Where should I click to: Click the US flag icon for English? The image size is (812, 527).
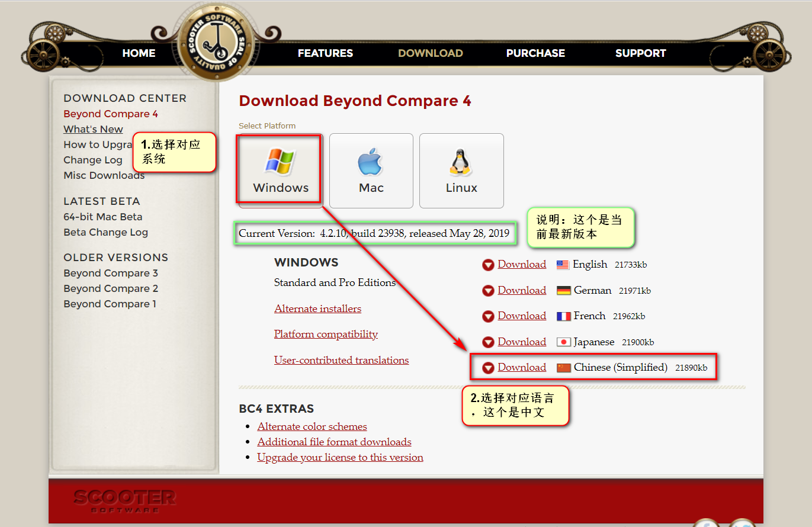(x=563, y=265)
